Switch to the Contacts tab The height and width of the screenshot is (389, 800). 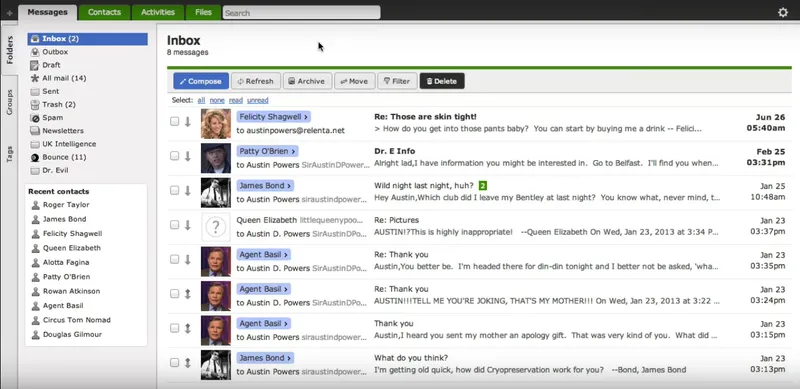tap(105, 12)
